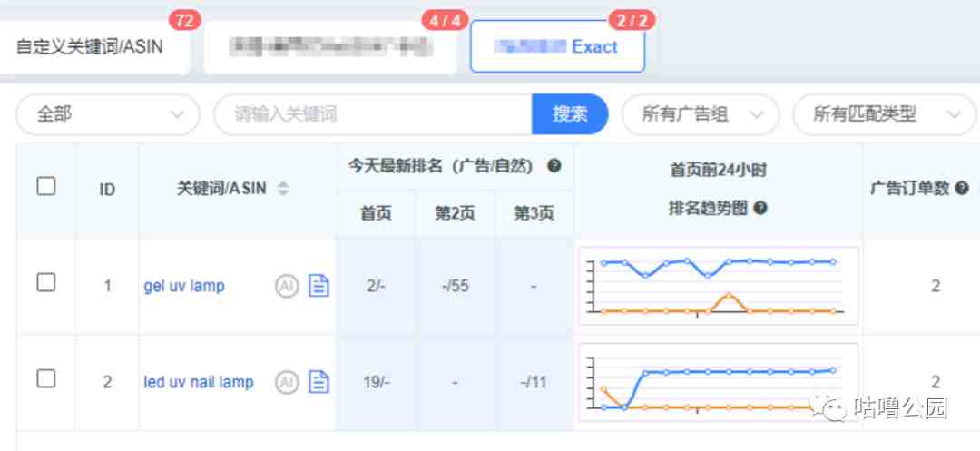Check the row for led uv nail lamp

click(45, 378)
